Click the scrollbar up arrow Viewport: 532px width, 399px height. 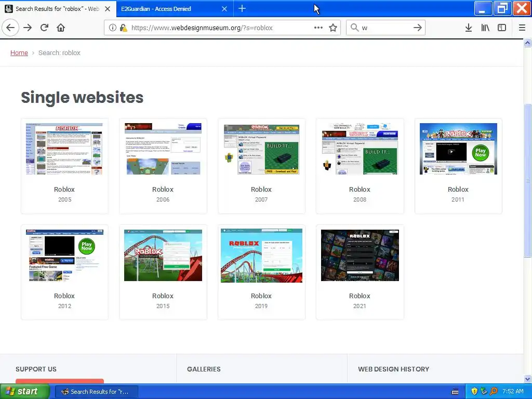click(x=528, y=43)
